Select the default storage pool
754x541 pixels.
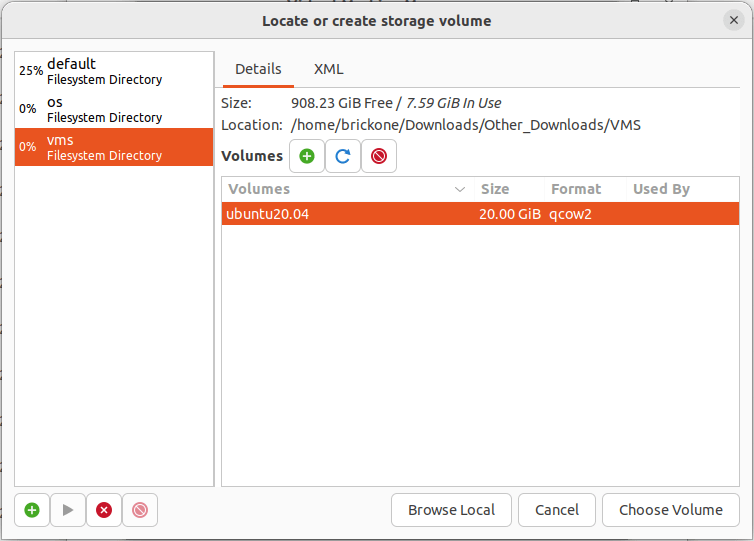(114, 71)
